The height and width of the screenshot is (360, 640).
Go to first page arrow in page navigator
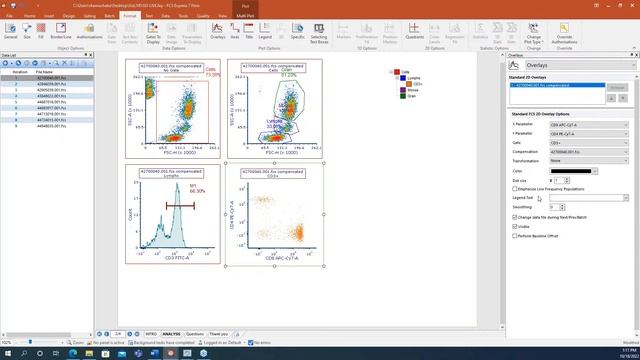[x=99, y=334]
